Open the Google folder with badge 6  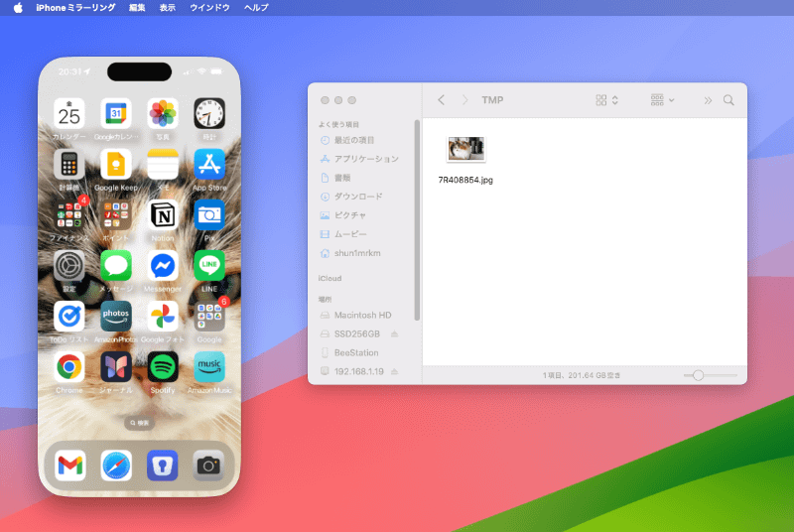coord(209,317)
